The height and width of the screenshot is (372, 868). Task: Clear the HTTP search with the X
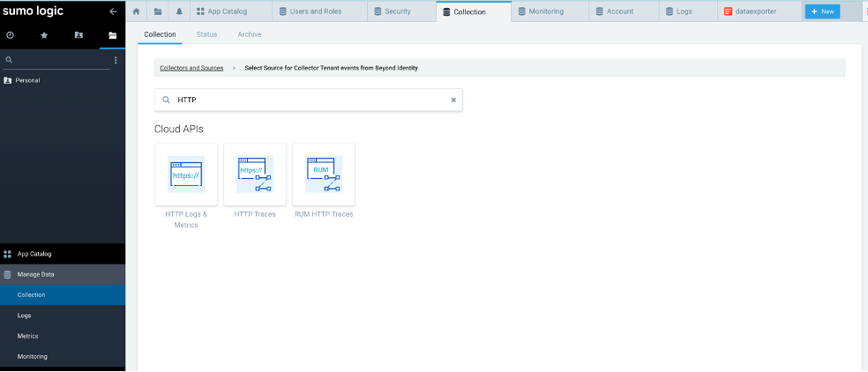coord(453,100)
